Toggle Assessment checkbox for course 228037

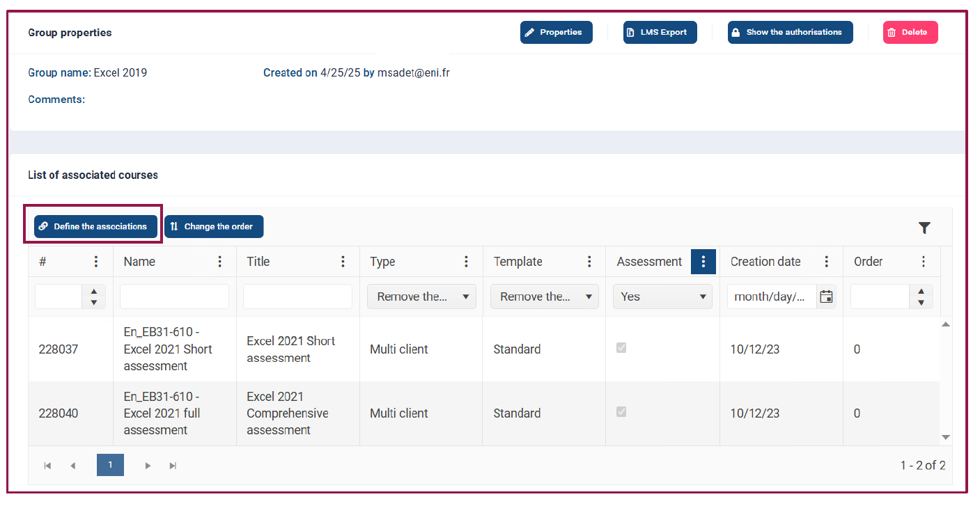[621, 348]
